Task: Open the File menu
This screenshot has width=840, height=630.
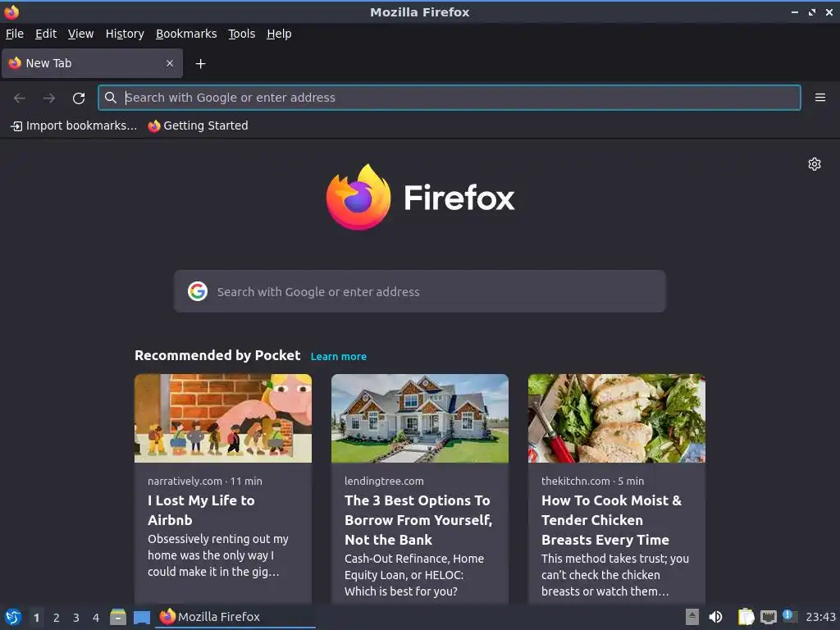Action: click(15, 34)
